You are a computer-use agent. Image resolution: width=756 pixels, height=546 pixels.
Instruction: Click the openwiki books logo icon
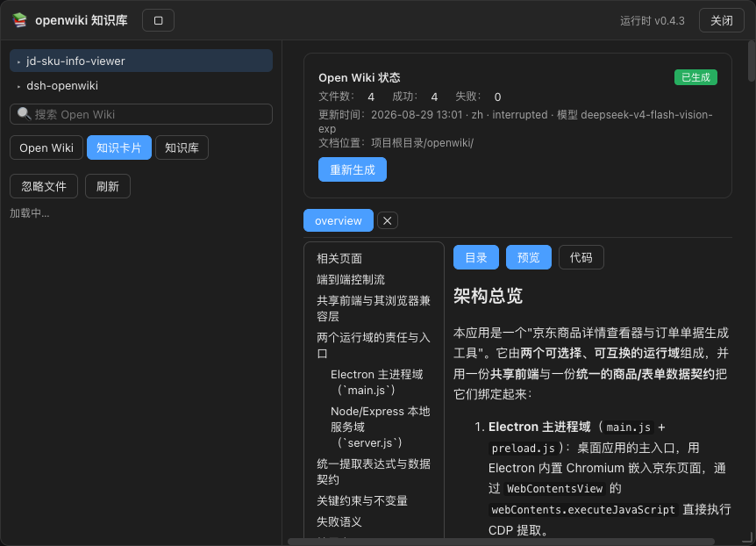click(20, 20)
